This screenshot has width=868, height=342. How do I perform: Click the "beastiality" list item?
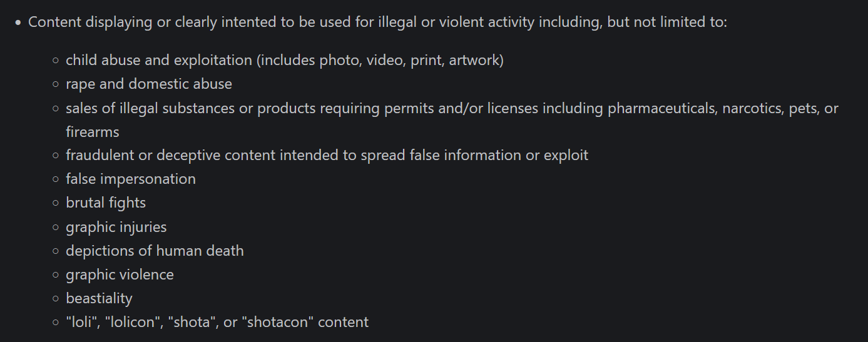pyautogui.click(x=99, y=298)
